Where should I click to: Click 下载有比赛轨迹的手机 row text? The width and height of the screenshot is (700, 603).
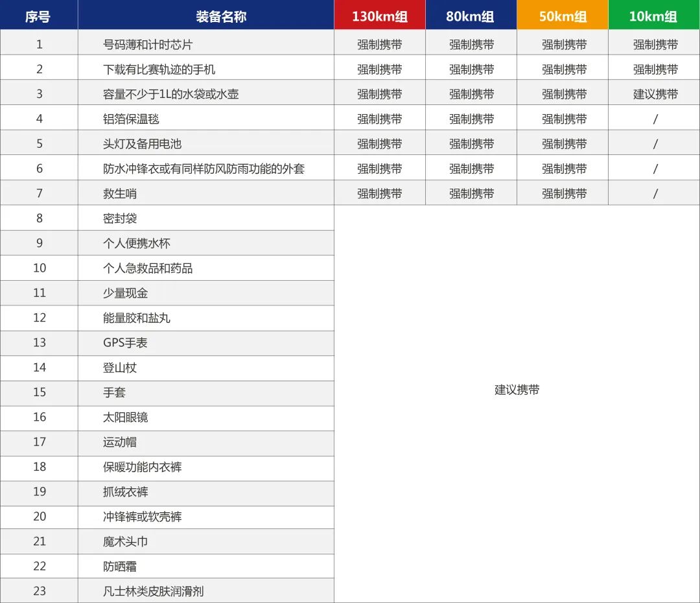point(159,69)
